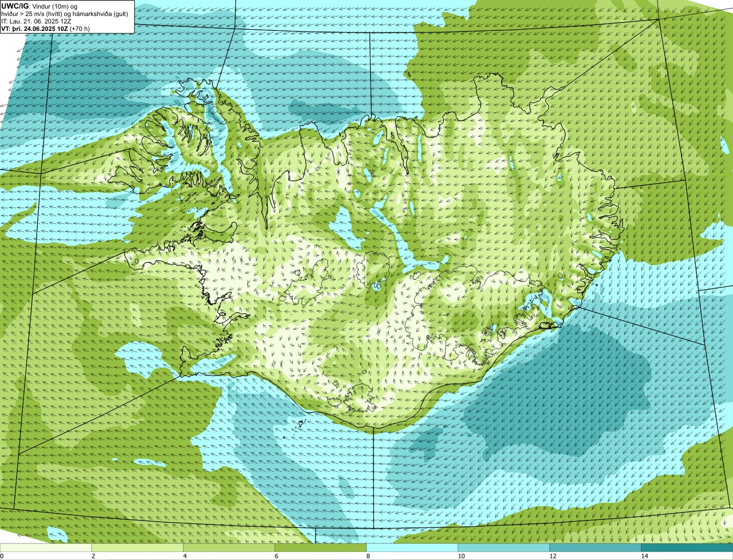Screen dimensions: 733x560
Task: Click the 12–14 m/s teal scale swatch
Action: [596, 547]
